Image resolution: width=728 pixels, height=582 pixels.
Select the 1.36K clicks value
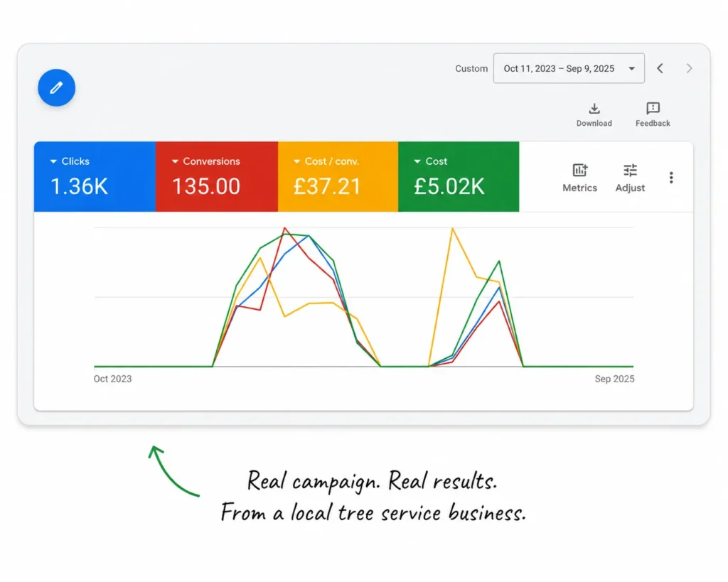pyautogui.click(x=79, y=187)
